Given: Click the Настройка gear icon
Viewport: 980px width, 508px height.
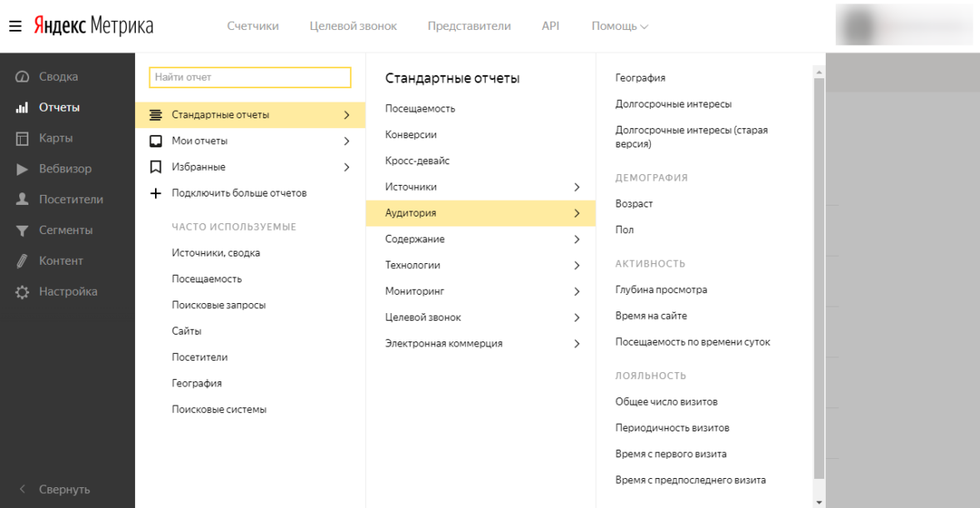Looking at the screenshot, I should (x=22, y=292).
